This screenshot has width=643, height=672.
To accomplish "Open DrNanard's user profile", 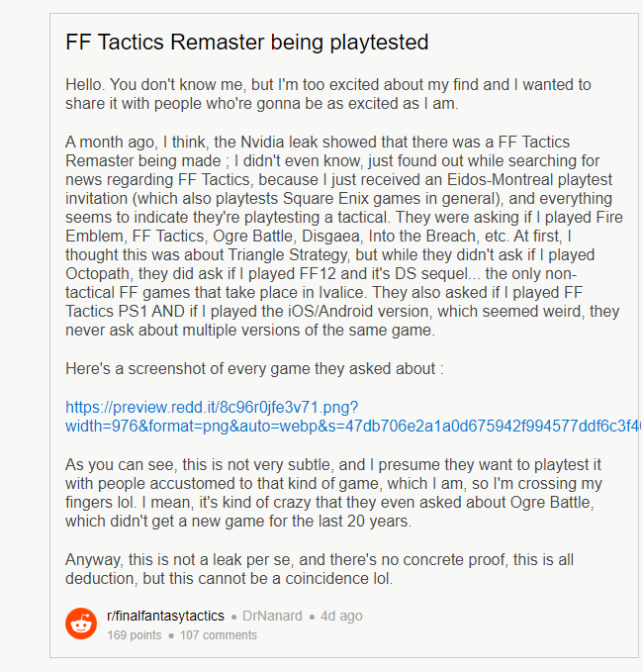I will [x=272, y=616].
